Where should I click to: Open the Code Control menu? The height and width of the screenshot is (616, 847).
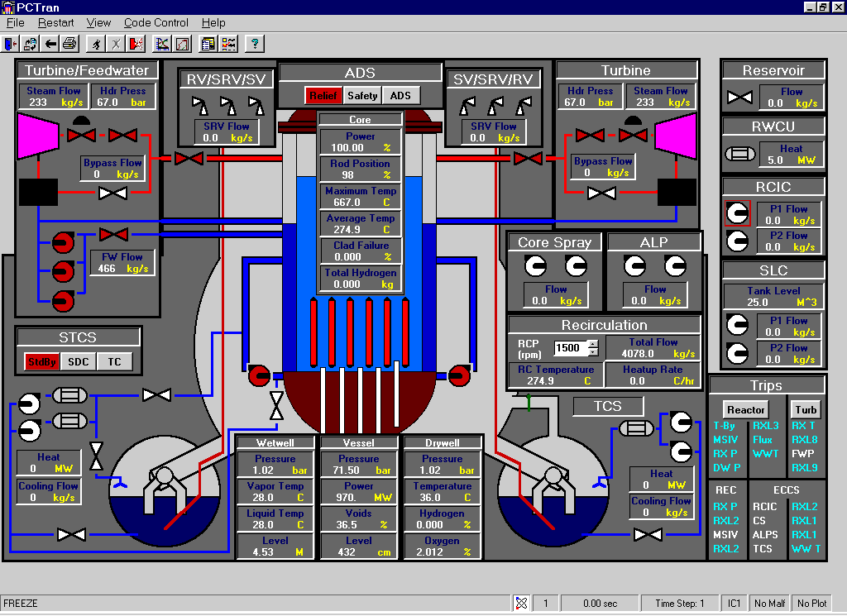coord(156,22)
